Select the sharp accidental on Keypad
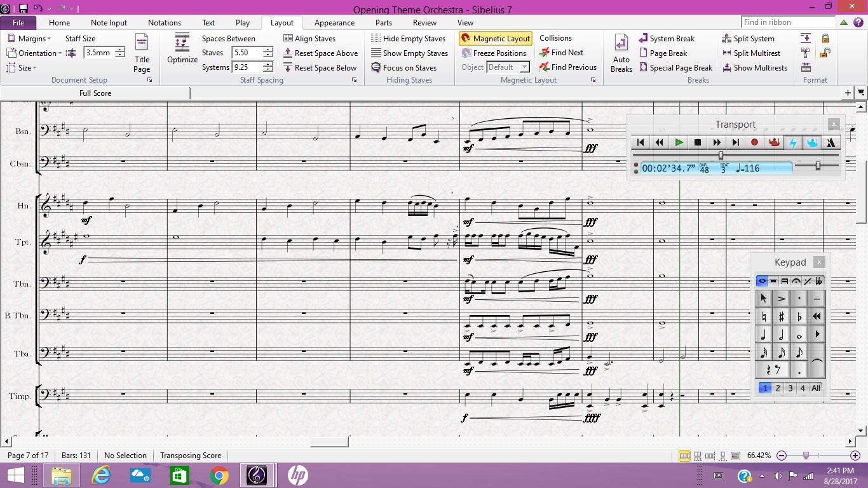 [x=781, y=316]
